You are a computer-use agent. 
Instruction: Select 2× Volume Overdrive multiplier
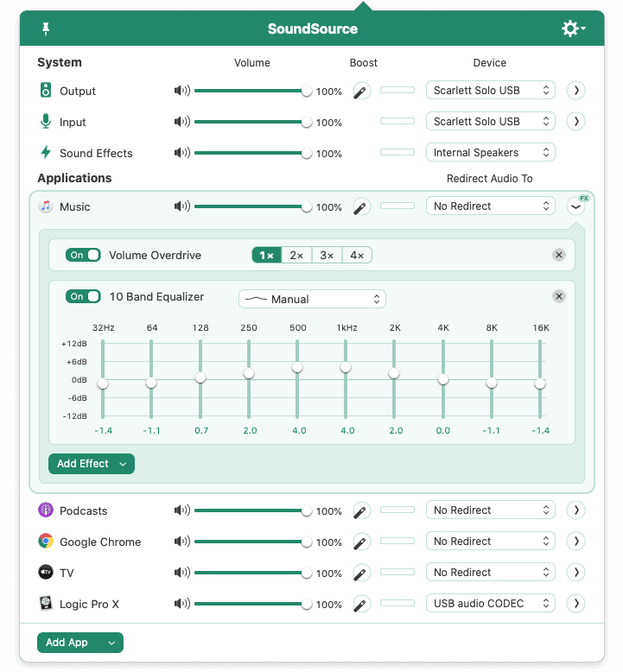[x=296, y=255]
